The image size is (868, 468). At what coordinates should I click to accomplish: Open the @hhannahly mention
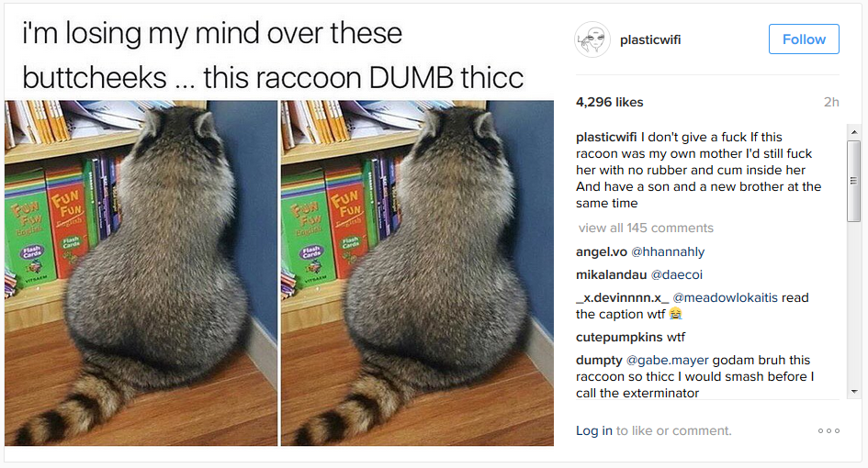pos(668,251)
